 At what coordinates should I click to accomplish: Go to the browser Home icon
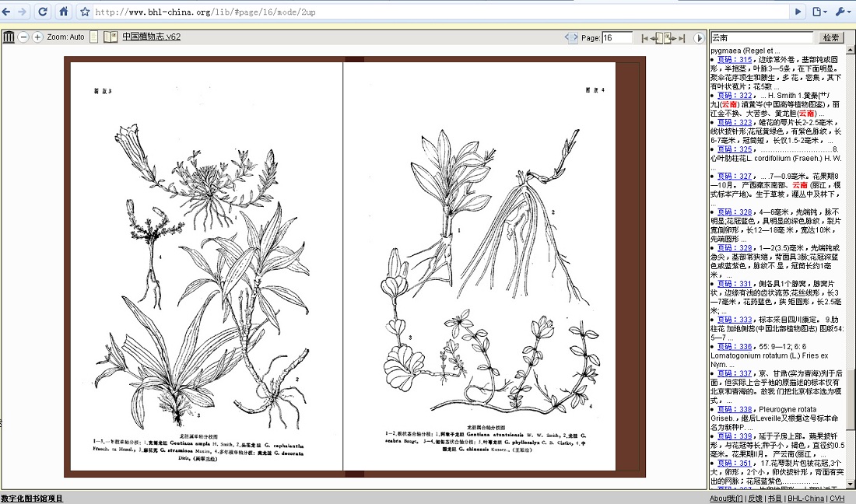(x=64, y=12)
